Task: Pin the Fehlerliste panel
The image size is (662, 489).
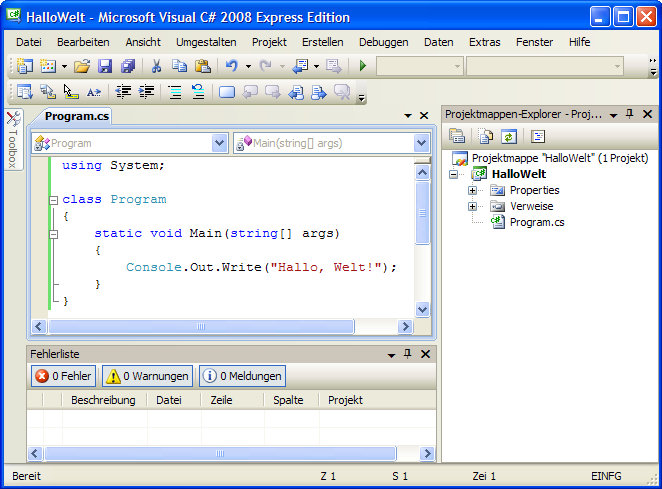Action: pos(407,354)
